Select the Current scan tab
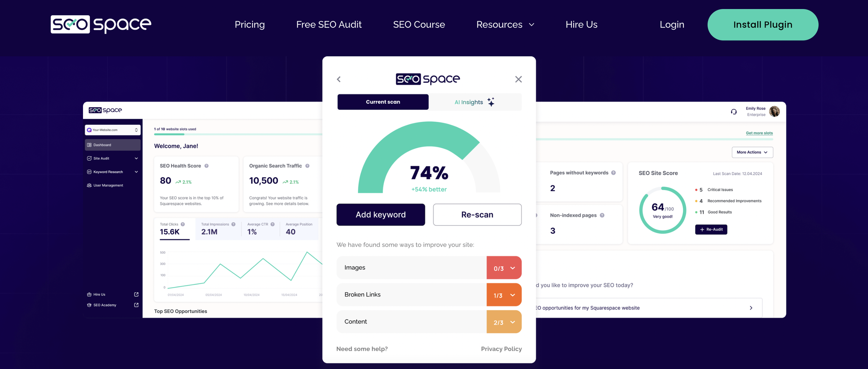868x369 pixels. [383, 102]
